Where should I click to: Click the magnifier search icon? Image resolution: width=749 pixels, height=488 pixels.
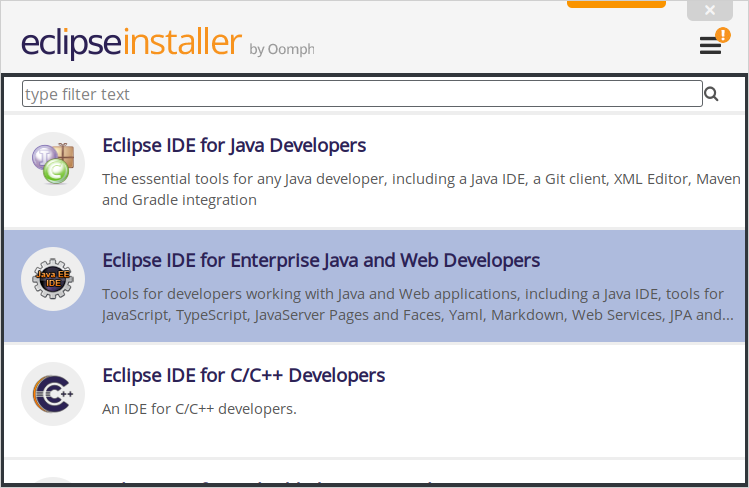(x=712, y=94)
